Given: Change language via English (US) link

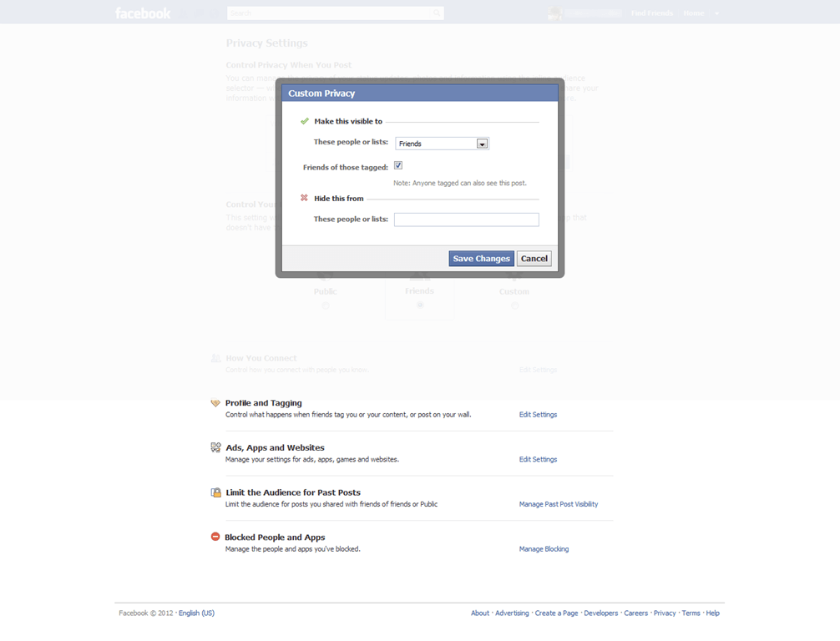Looking at the screenshot, I should tap(196, 613).
